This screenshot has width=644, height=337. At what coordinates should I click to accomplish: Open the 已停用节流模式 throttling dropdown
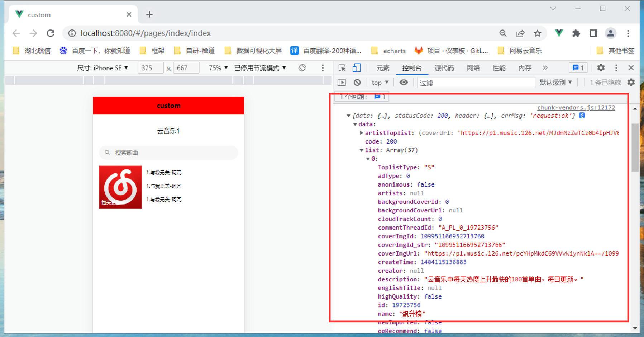[260, 68]
